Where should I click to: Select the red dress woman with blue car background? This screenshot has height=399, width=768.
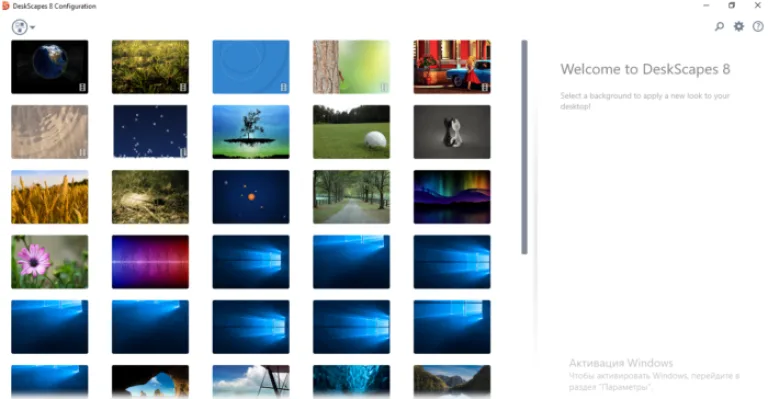tap(452, 67)
